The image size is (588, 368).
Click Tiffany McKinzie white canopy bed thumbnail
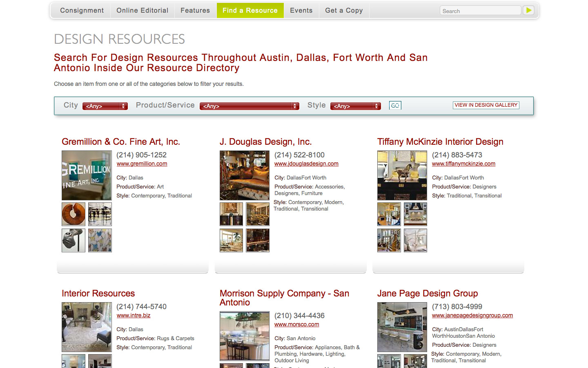[x=415, y=240]
